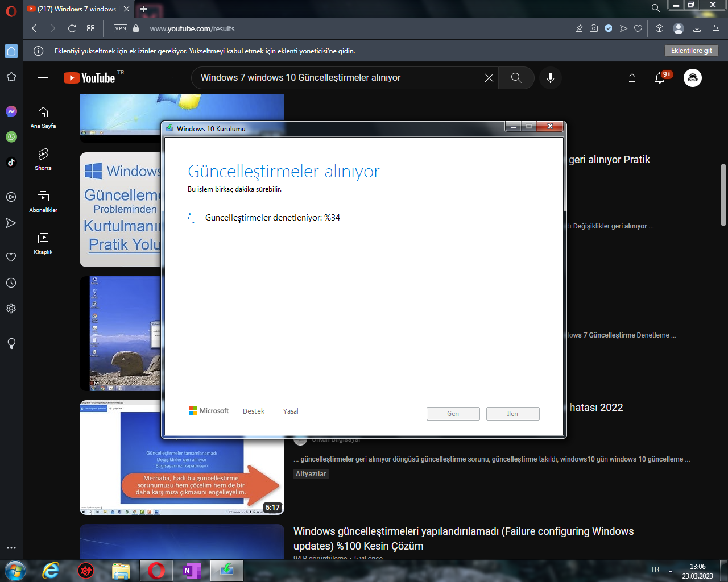
Task: Open the taskbar clock showing 13:06
Action: pos(698,571)
